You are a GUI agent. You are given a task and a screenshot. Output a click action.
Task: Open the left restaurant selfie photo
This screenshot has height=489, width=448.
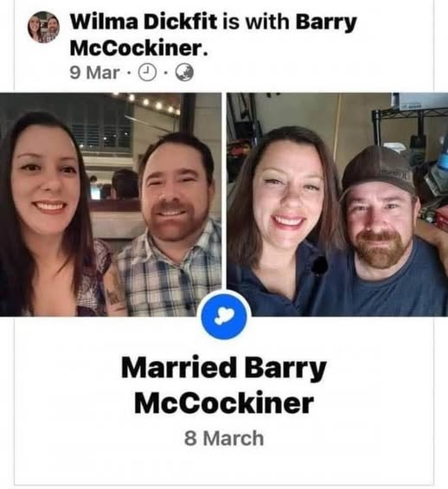tap(111, 204)
